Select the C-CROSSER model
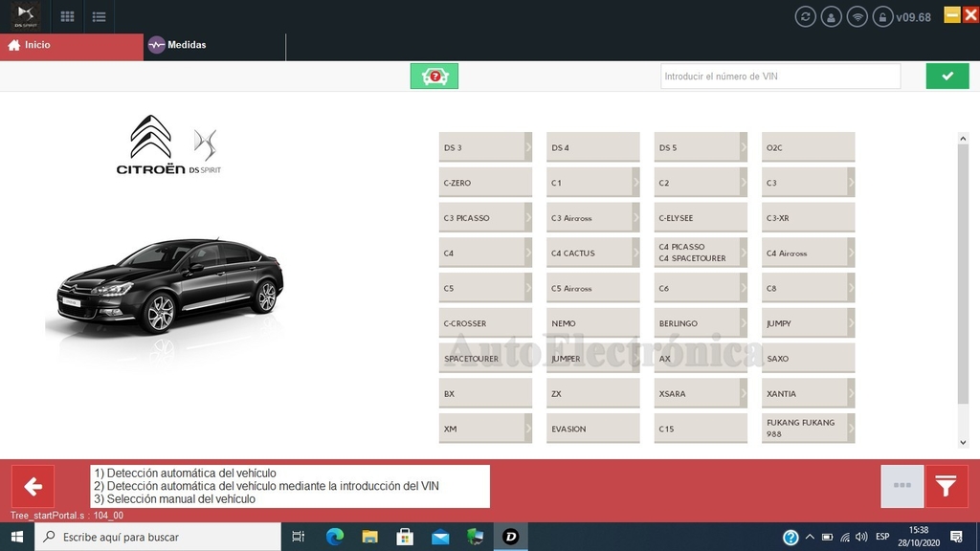Screen dimensions: 980x551 coord(485,323)
